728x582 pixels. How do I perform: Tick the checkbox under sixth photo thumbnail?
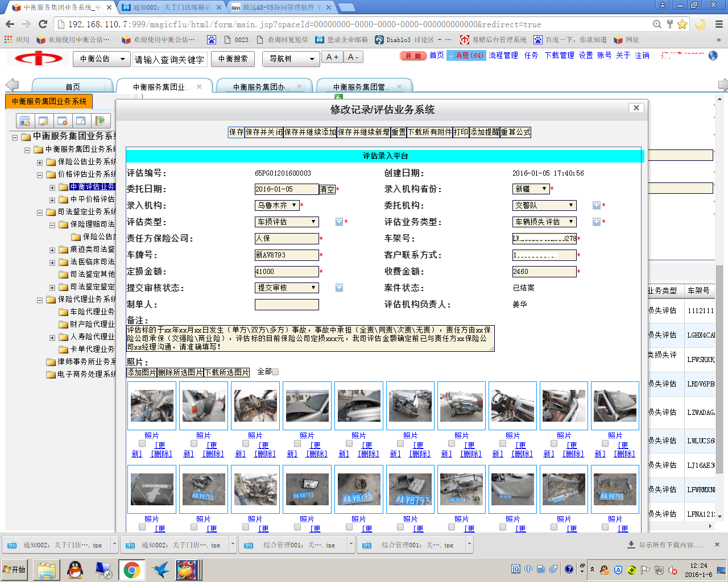400,443
